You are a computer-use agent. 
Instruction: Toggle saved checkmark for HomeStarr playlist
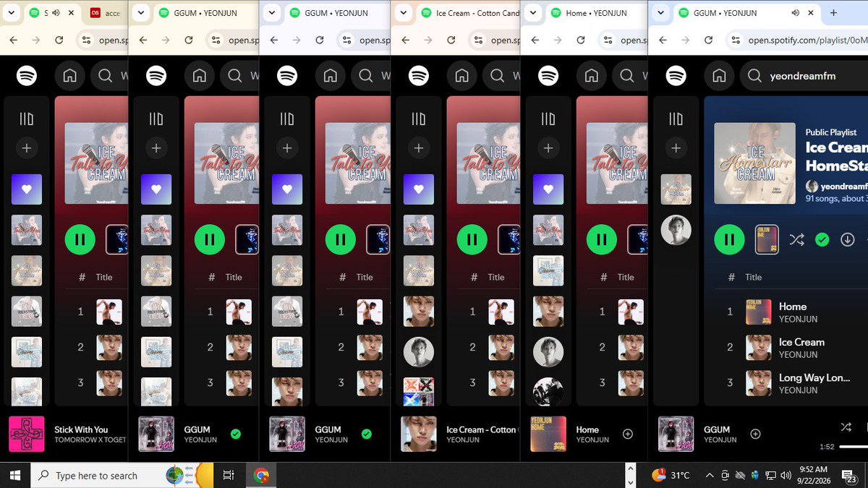tap(822, 239)
